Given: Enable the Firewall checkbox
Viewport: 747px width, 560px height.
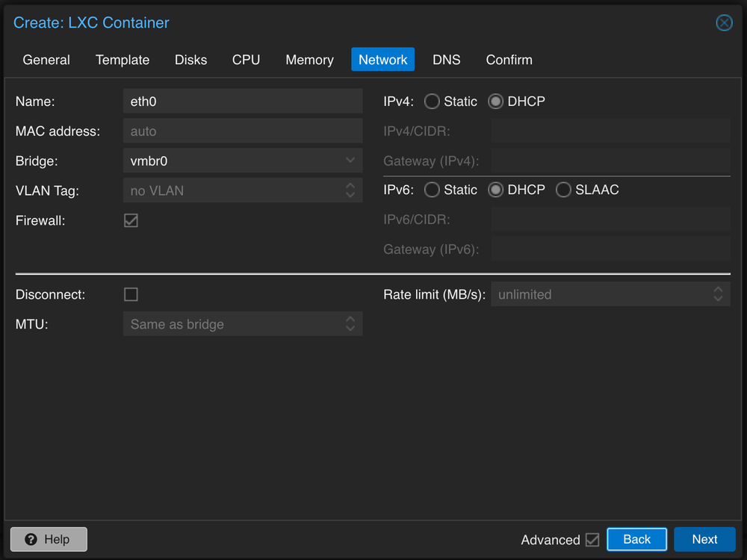Looking at the screenshot, I should (131, 220).
